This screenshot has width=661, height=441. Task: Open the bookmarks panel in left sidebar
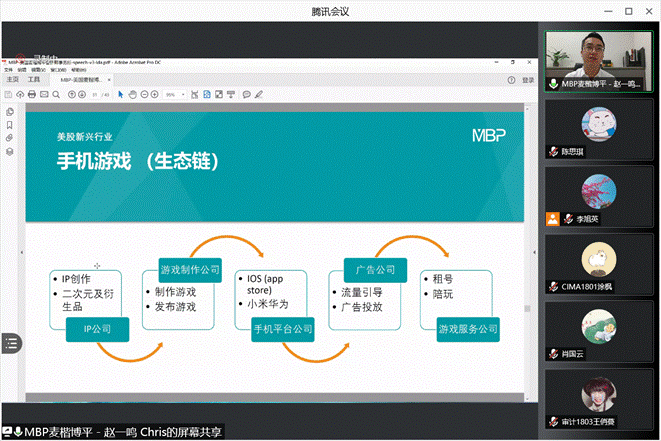coord(9,125)
